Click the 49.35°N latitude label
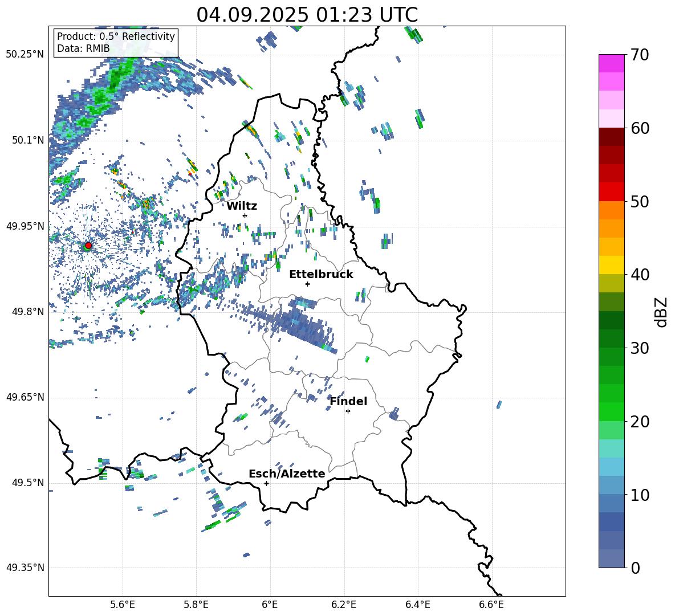The height and width of the screenshot is (616, 675). tap(25, 568)
